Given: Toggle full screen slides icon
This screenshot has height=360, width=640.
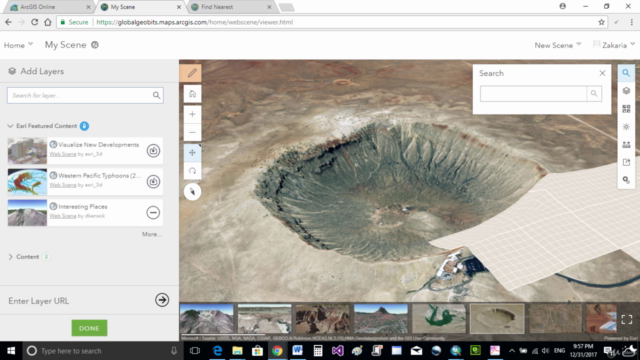Looking at the screenshot, I should point(627,319).
